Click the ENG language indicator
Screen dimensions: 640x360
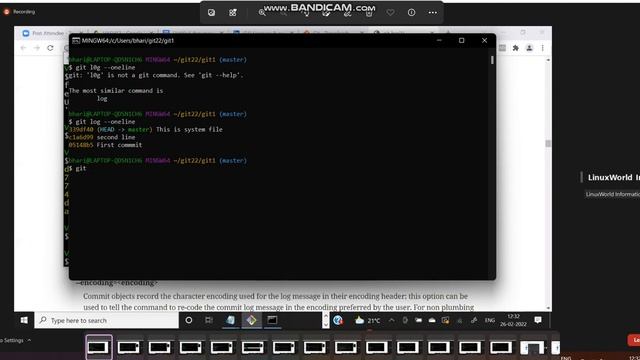[x=490, y=320]
